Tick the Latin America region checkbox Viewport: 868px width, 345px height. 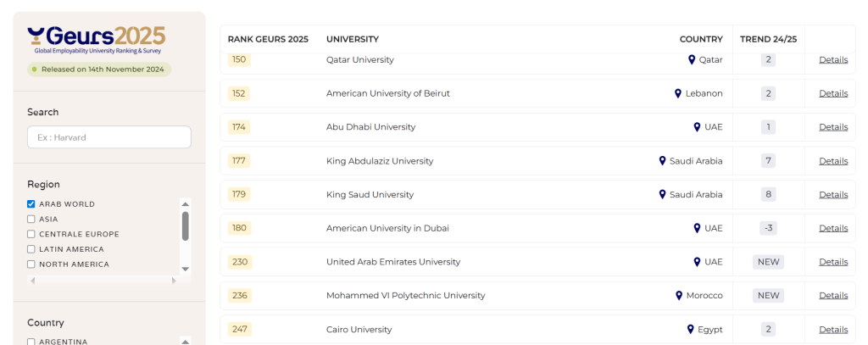point(31,249)
